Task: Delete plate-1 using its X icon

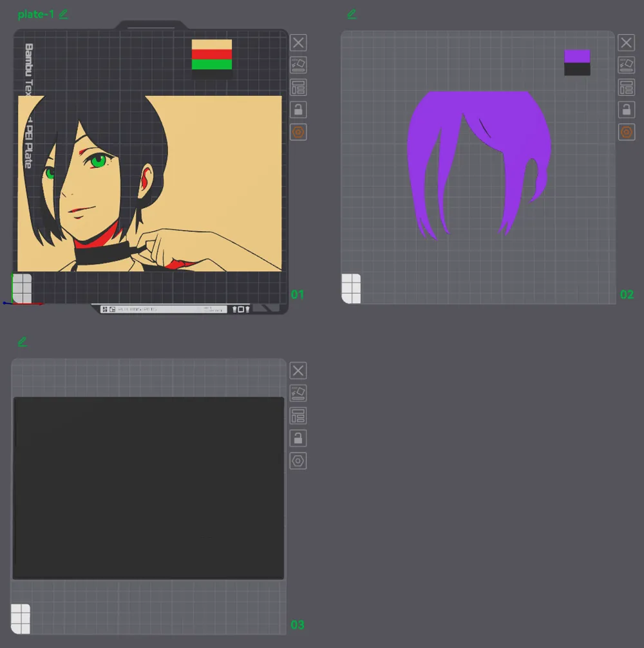Action: pyautogui.click(x=298, y=43)
